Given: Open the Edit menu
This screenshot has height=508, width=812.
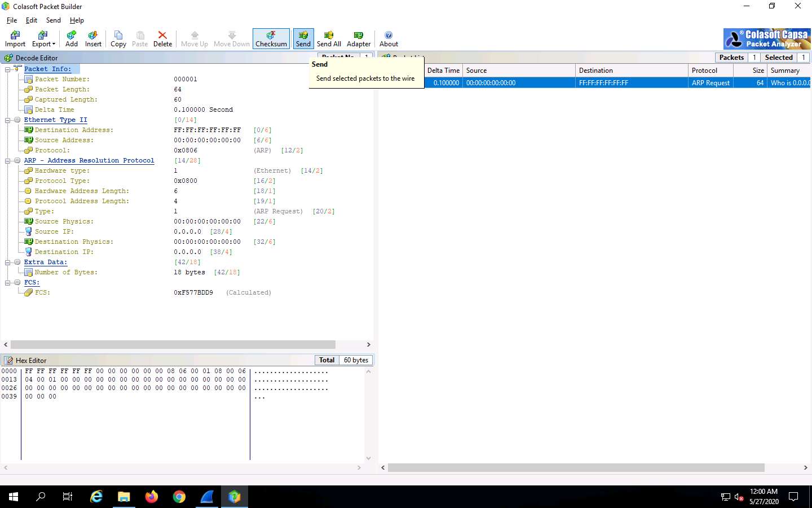Looking at the screenshot, I should coord(32,20).
